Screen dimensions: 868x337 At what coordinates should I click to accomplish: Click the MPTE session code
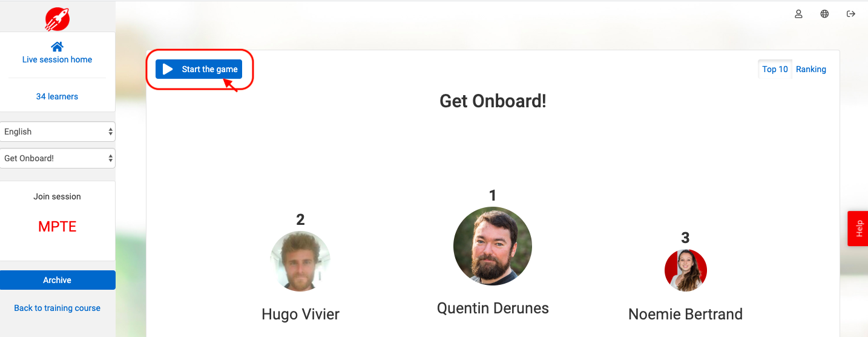58,227
